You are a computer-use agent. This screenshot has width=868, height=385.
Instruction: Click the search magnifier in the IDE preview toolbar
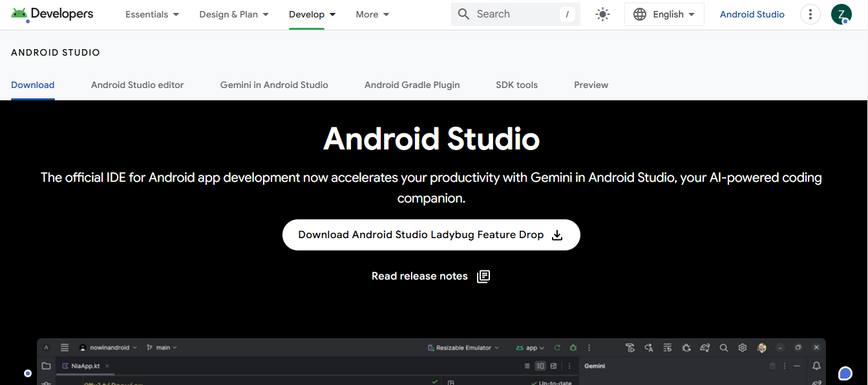point(724,347)
